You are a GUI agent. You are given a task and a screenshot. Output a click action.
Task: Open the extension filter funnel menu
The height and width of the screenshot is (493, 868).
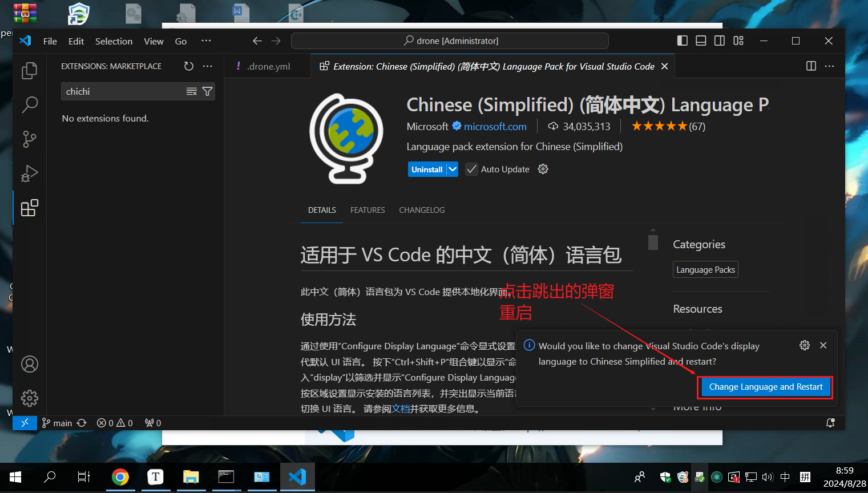[x=207, y=91]
